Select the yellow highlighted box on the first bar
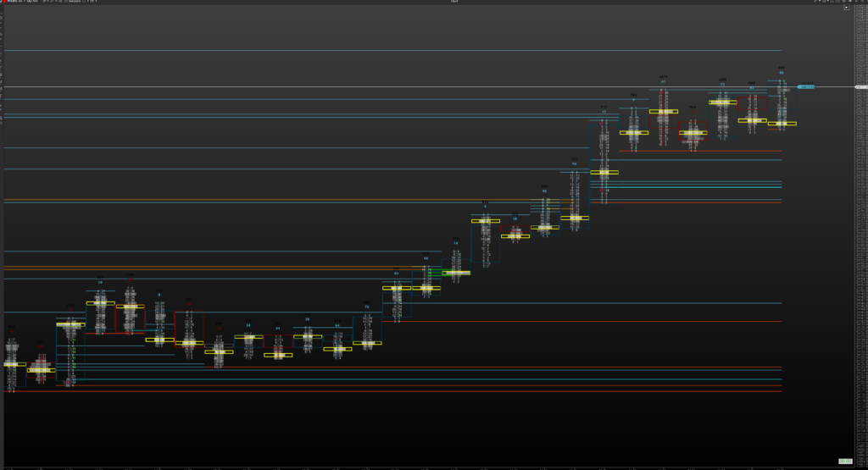Viewport: 868px width, 470px height. 14,364
